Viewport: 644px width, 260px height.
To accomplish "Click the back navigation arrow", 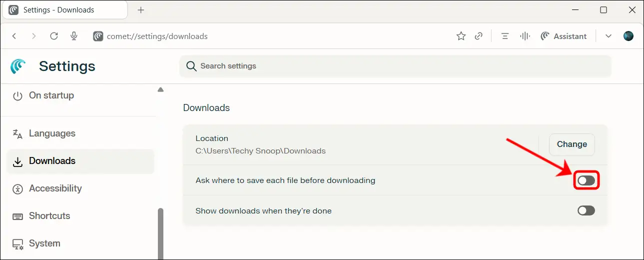I will 14,36.
